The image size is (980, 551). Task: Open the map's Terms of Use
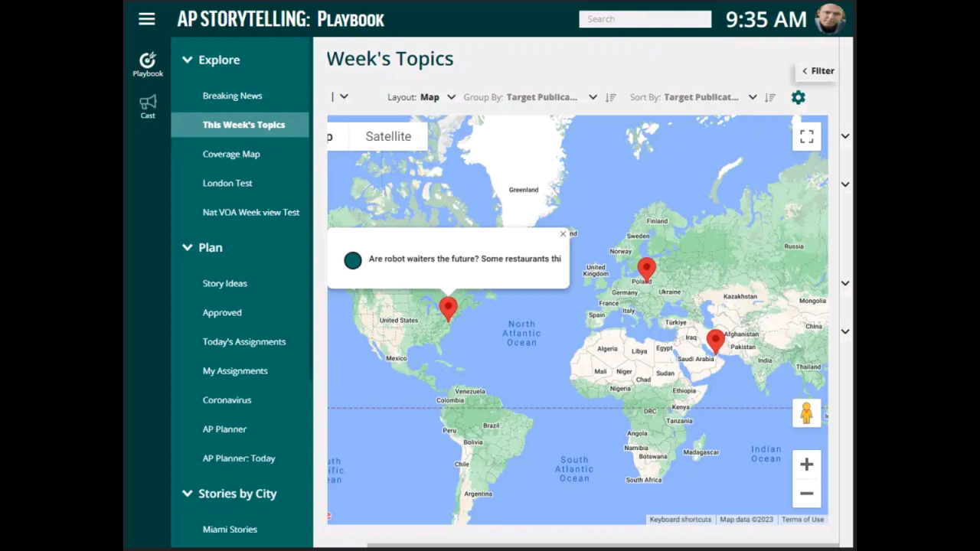pos(802,520)
